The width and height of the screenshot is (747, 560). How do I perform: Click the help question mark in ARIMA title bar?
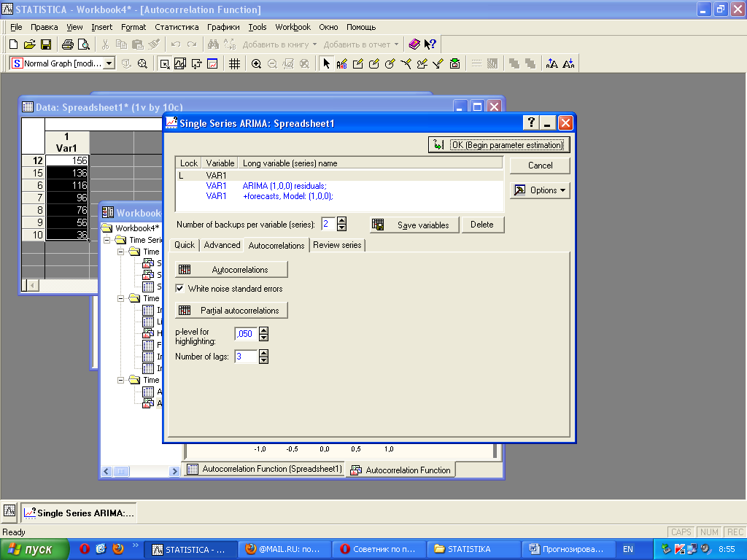click(531, 122)
